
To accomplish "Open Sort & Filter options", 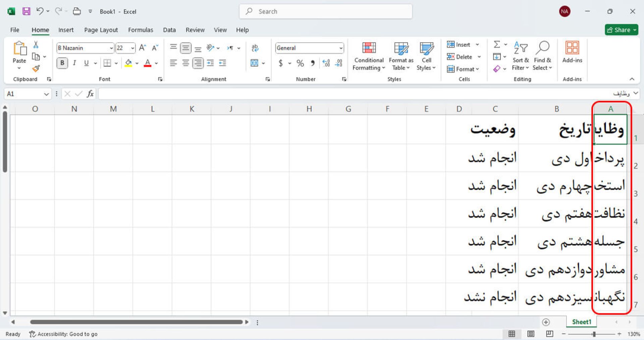I will (520, 57).
